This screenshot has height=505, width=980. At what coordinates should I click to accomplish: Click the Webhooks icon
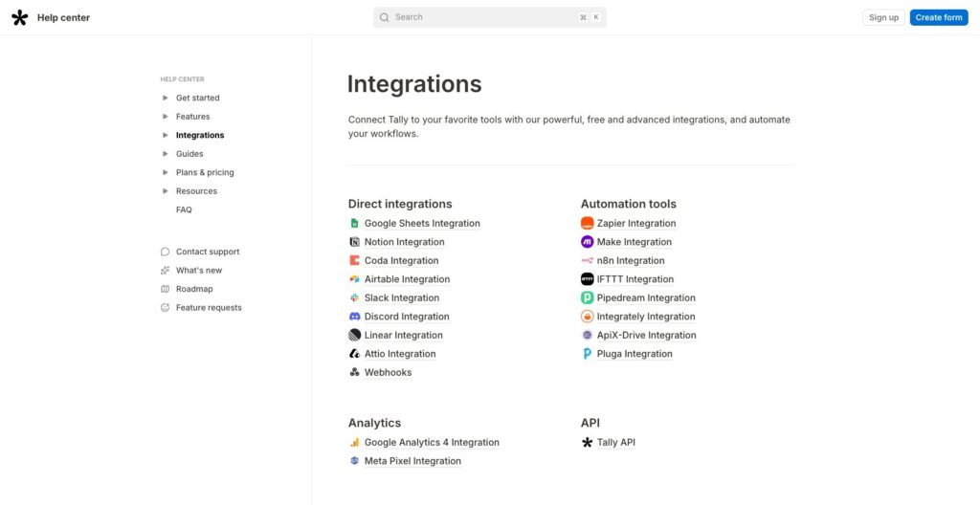tap(354, 372)
